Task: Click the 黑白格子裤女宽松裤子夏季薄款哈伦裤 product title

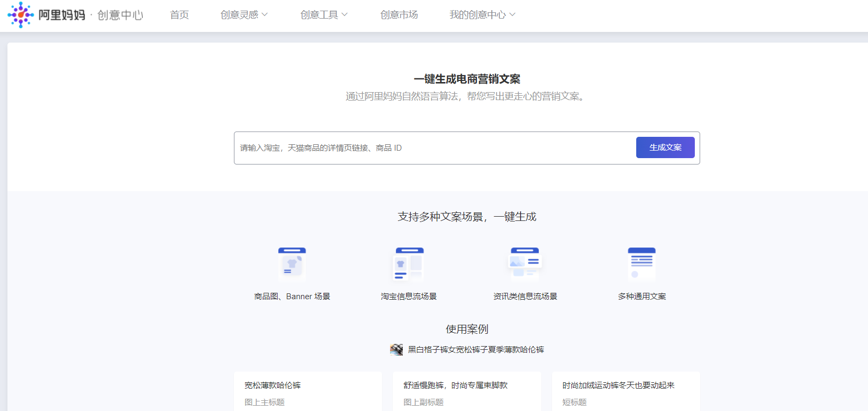Action: [476, 350]
